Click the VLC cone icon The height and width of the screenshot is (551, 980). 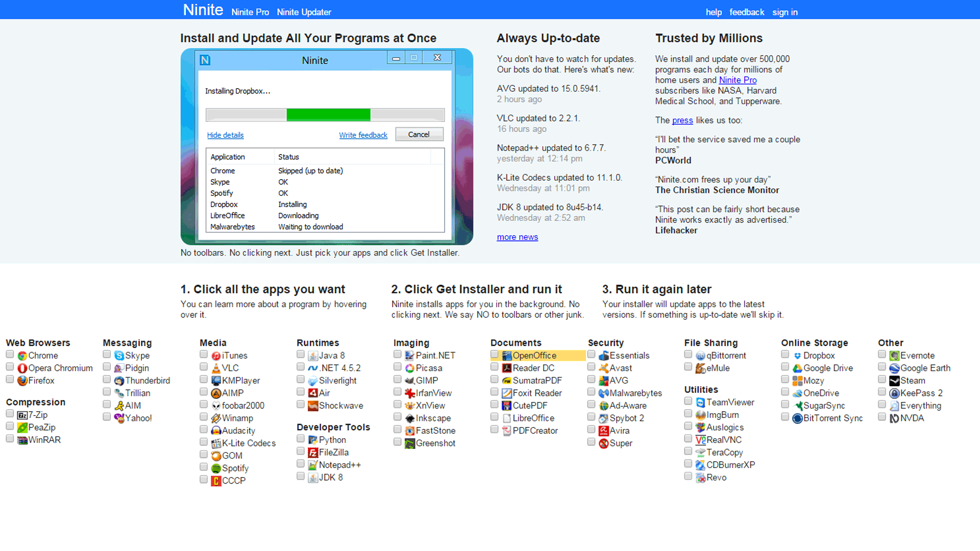coord(216,368)
